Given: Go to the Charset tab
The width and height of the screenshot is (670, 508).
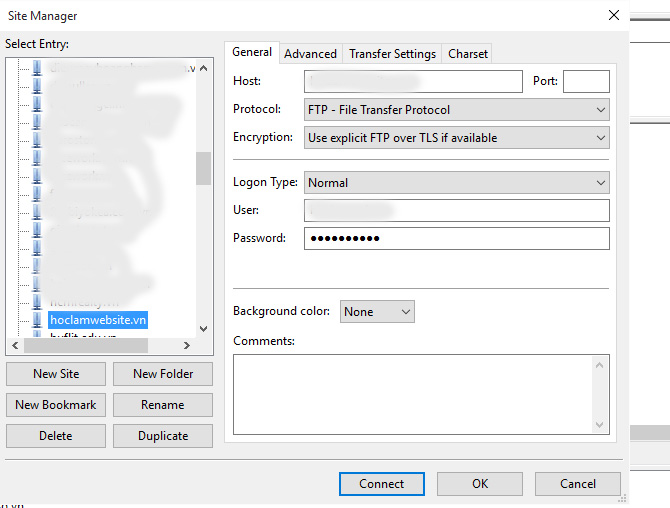Looking at the screenshot, I should (x=468, y=54).
